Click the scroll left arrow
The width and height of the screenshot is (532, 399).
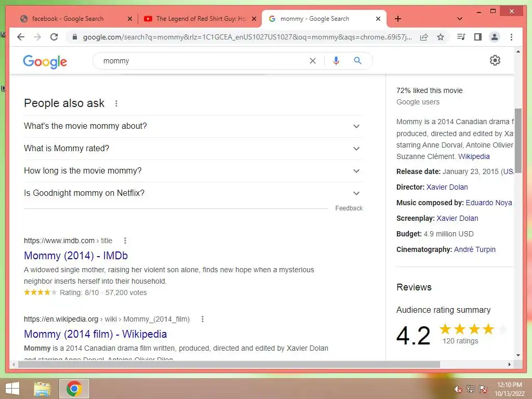14,364
